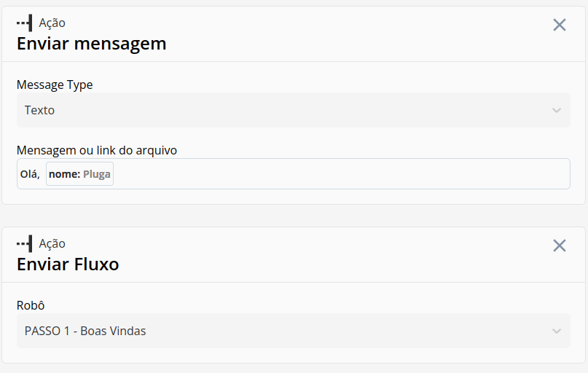Click the Olá, text in the message field
Screen dimensions: 588x373
point(30,174)
